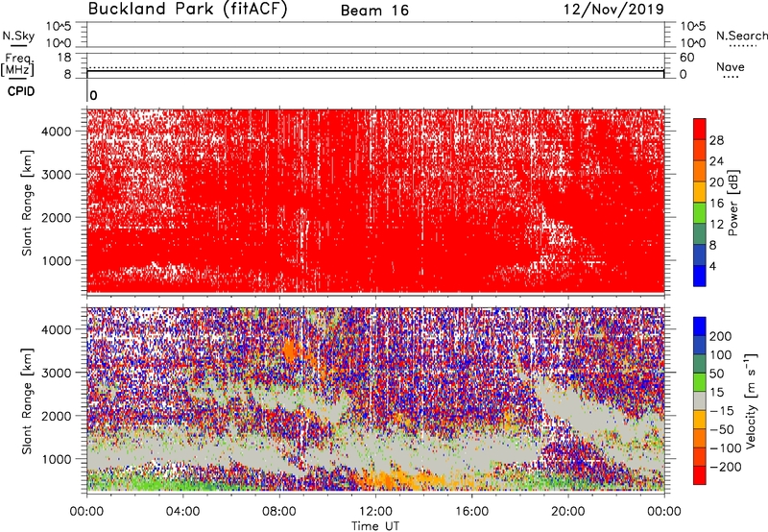Click the 60 tick on the Nave axis
Image resolution: width=768 pixels, height=532 pixels.
[x=687, y=58]
